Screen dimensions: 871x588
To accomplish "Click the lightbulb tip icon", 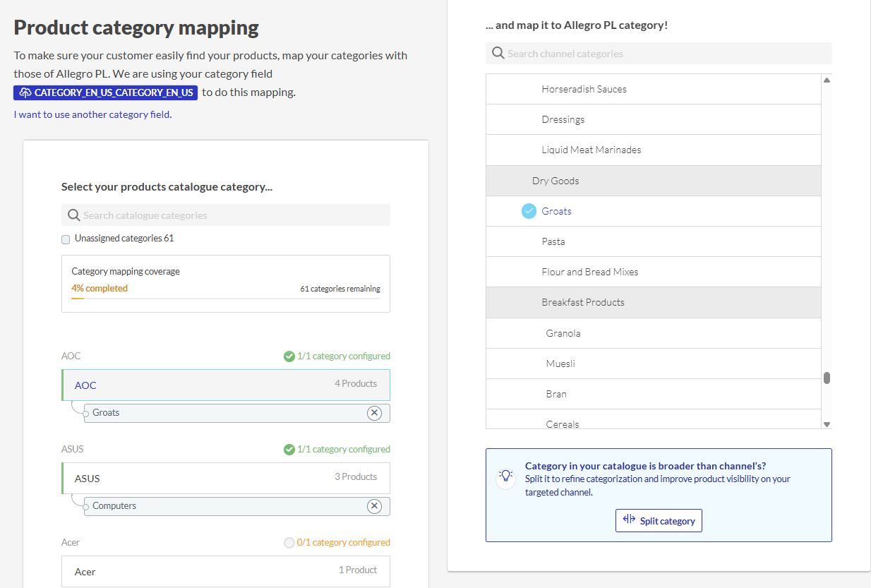I will (x=505, y=476).
